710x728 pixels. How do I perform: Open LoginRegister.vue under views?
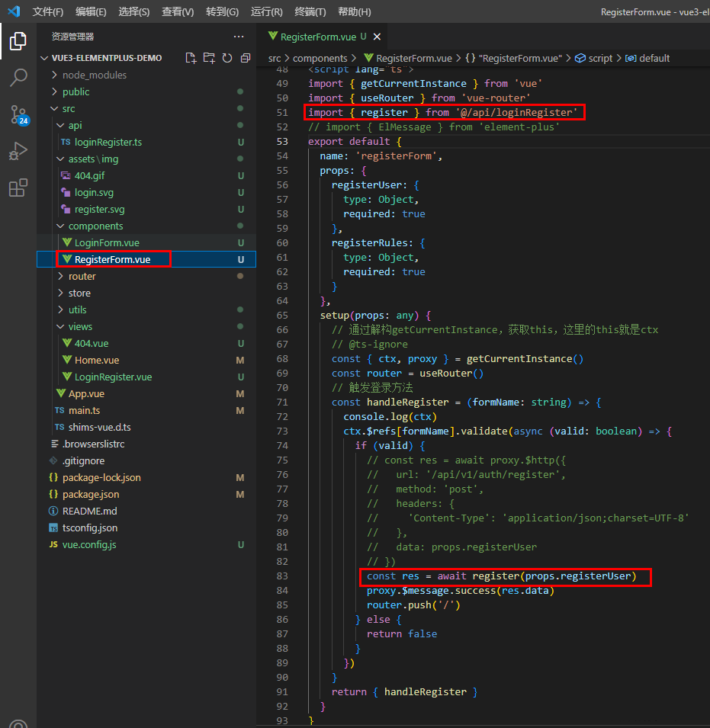(x=113, y=377)
